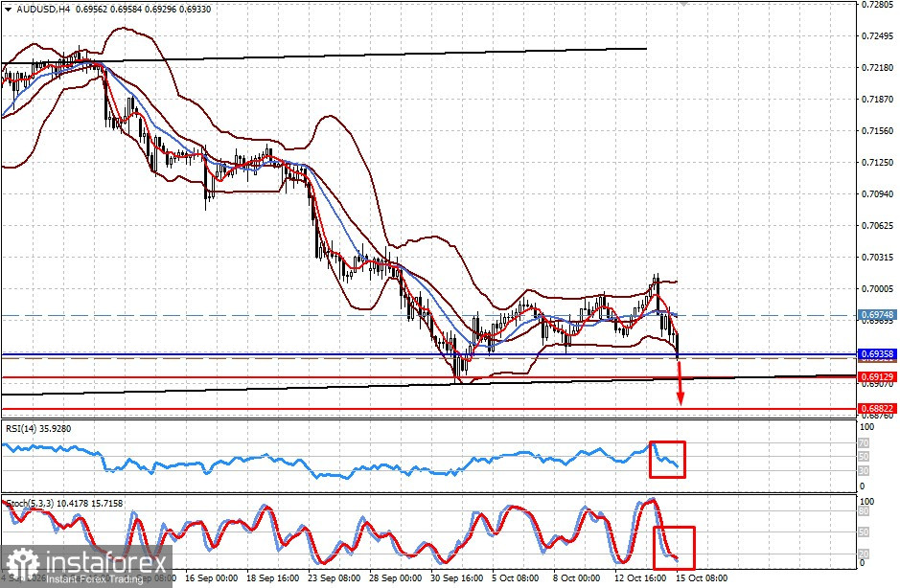900x588 pixels.
Task: Click the low price value 0.69296
Action: tap(159, 10)
